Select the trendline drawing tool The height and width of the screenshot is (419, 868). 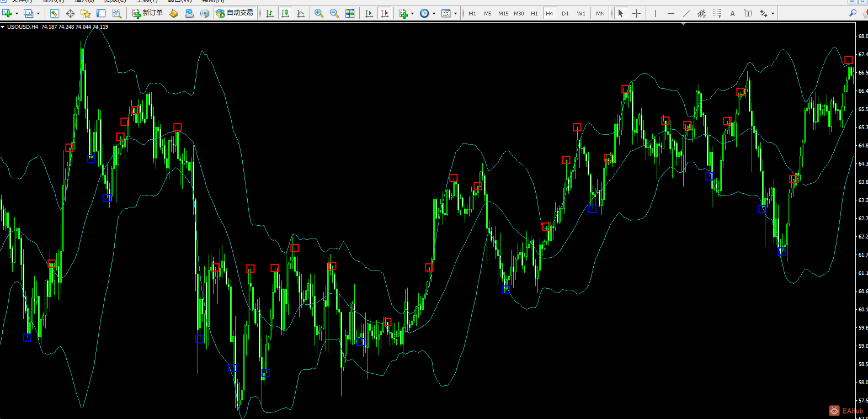686,13
